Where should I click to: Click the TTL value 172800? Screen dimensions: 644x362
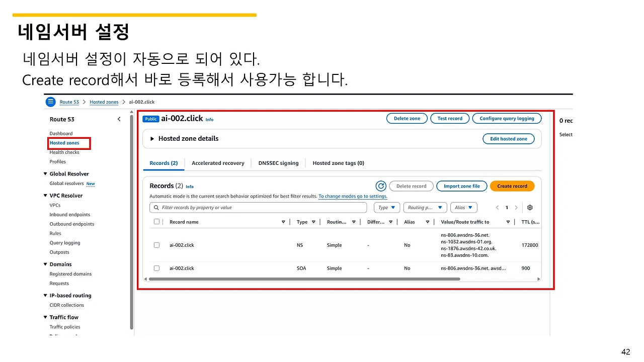pos(530,245)
